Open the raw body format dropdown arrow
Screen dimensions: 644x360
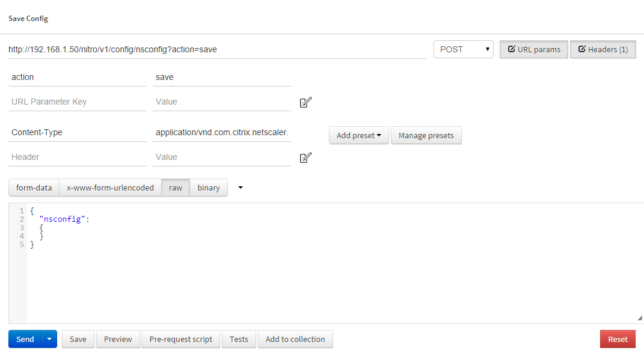tap(241, 188)
